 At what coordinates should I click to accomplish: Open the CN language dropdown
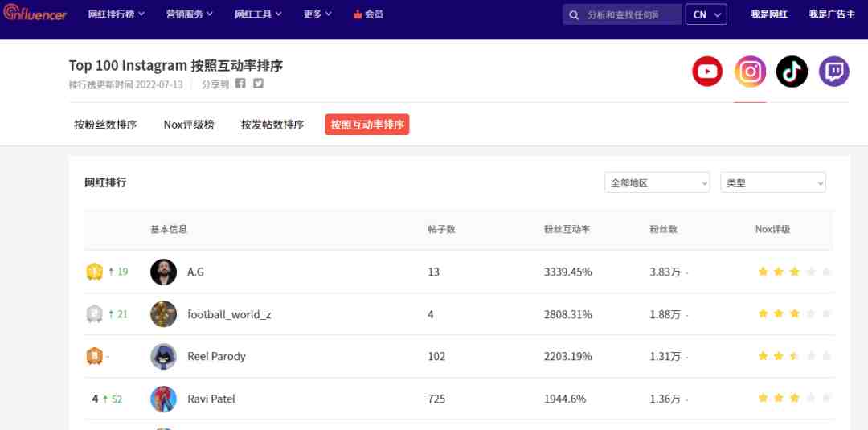pyautogui.click(x=706, y=14)
